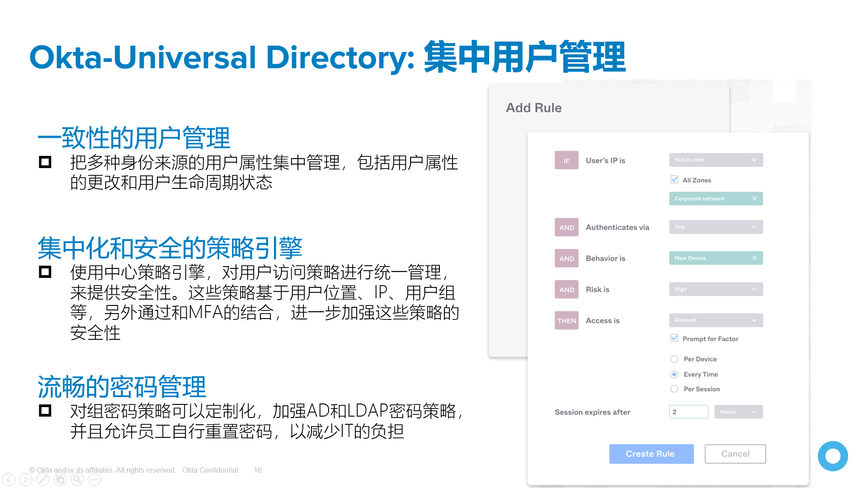Remove the Corporate network zone tag

755,199
